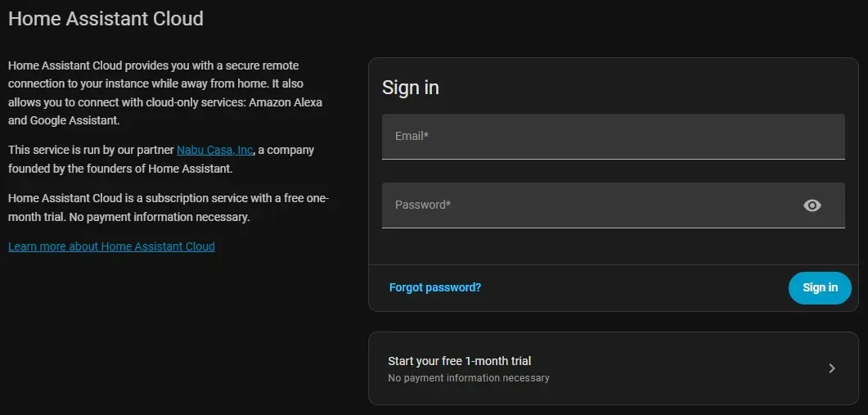Image resolution: width=868 pixels, height=415 pixels.
Task: Click trial card's No payment information subtitle
Action: [x=468, y=378]
